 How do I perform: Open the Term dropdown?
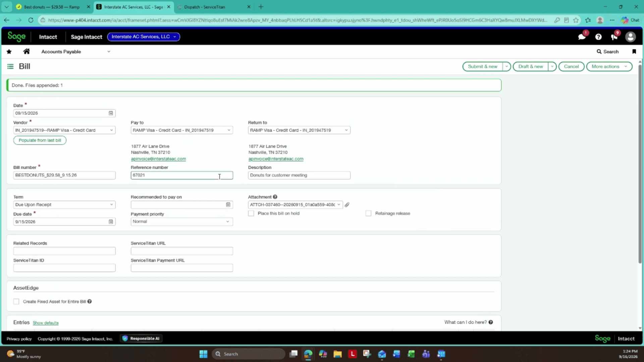[64, 205]
